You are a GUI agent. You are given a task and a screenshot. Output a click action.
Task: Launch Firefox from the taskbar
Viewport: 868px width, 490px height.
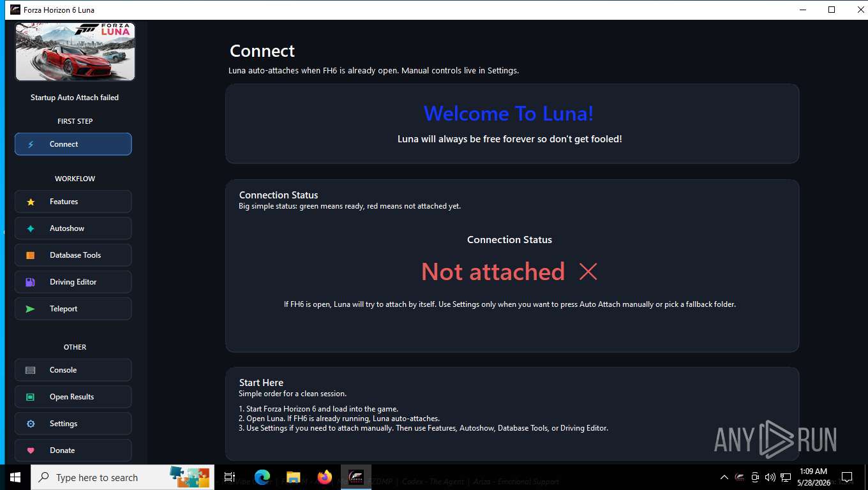click(325, 477)
